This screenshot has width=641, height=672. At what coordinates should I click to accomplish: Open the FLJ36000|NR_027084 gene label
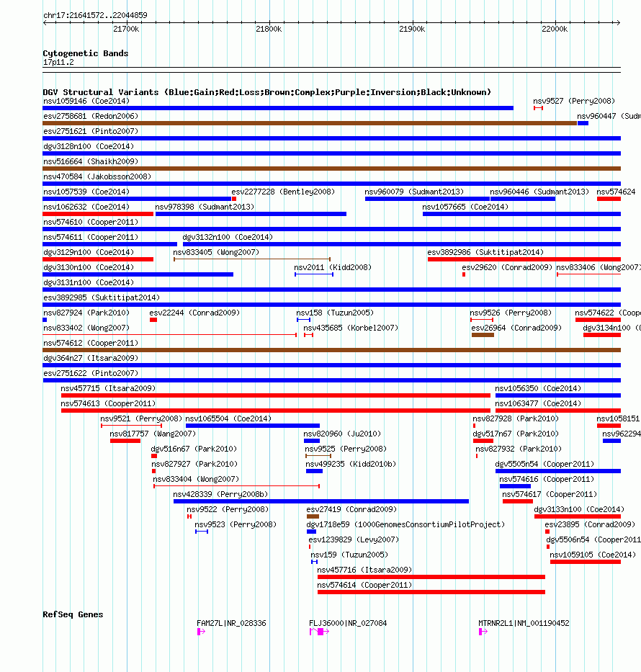[348, 623]
